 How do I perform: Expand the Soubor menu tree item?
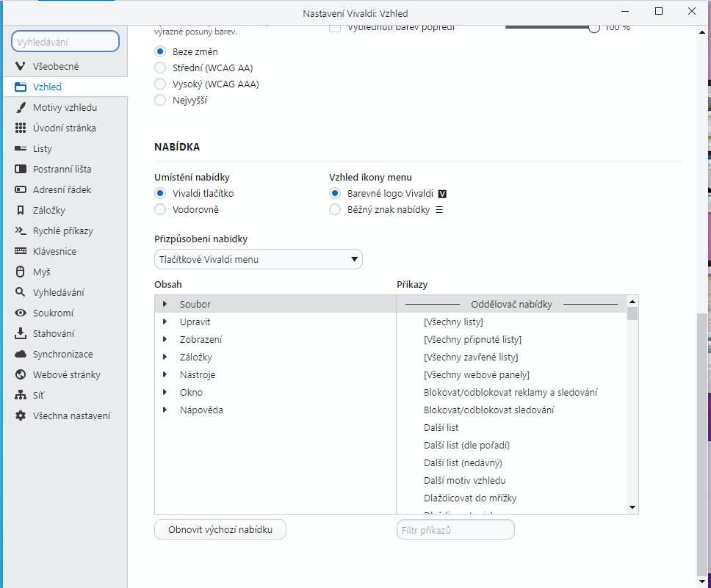point(165,304)
